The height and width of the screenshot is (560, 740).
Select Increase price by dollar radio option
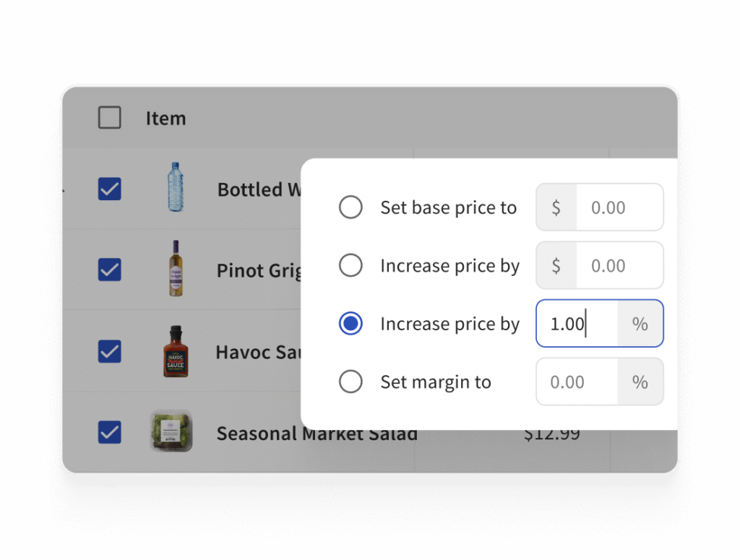[350, 266]
